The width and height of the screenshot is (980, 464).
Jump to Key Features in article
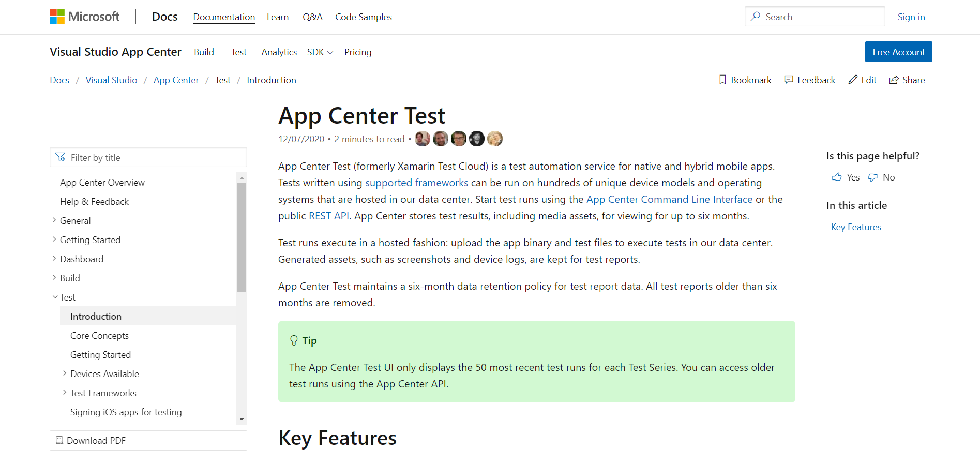point(856,227)
